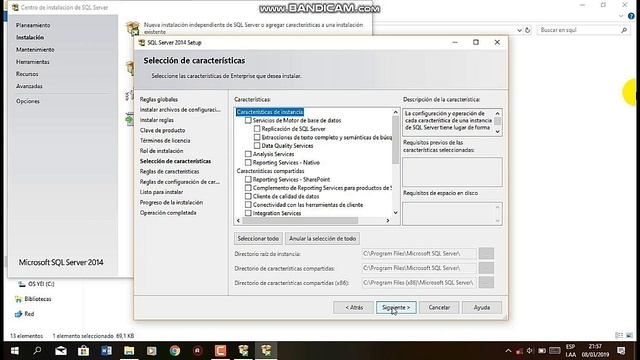Select Características de instancia heading
This screenshot has height=360, width=640.
(270, 112)
